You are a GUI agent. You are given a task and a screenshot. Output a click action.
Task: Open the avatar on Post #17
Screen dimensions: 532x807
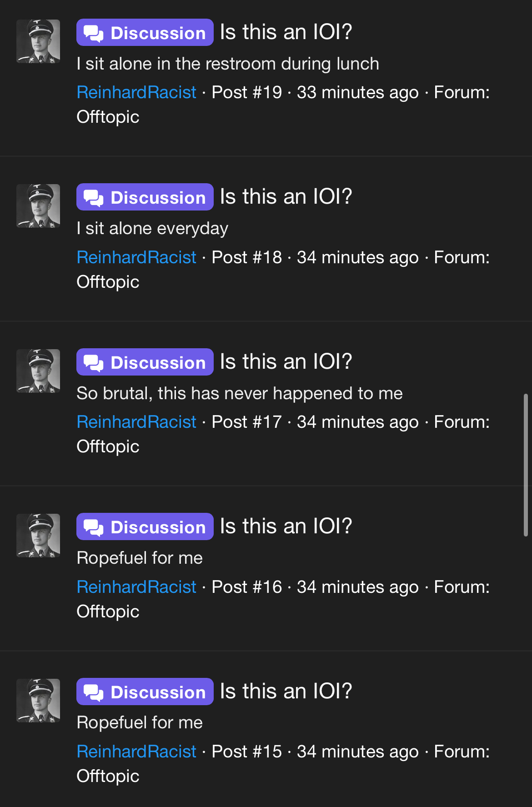point(38,371)
